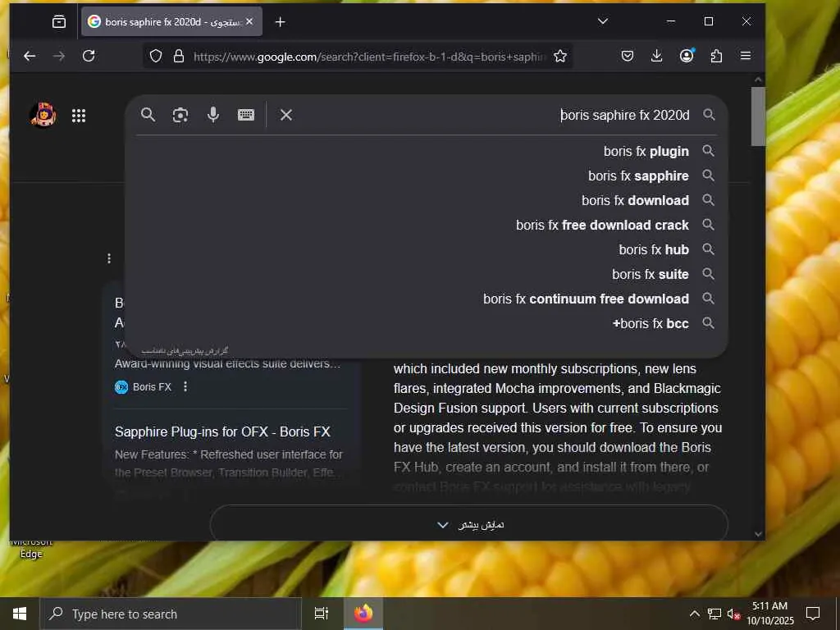Click the Firefox address bar URL
The image size is (840, 630).
click(x=370, y=57)
